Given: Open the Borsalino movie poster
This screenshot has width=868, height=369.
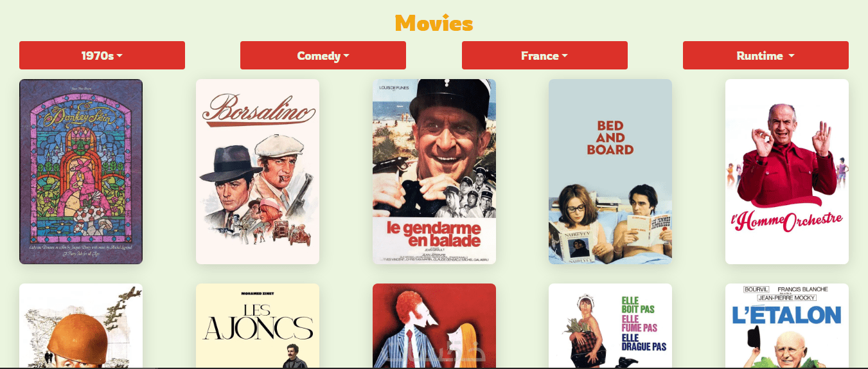Looking at the screenshot, I should [258, 172].
